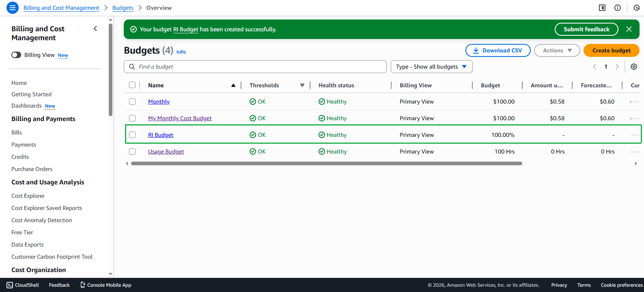
Task: Sort by the Thresholds column arrow
Action: coord(302,85)
